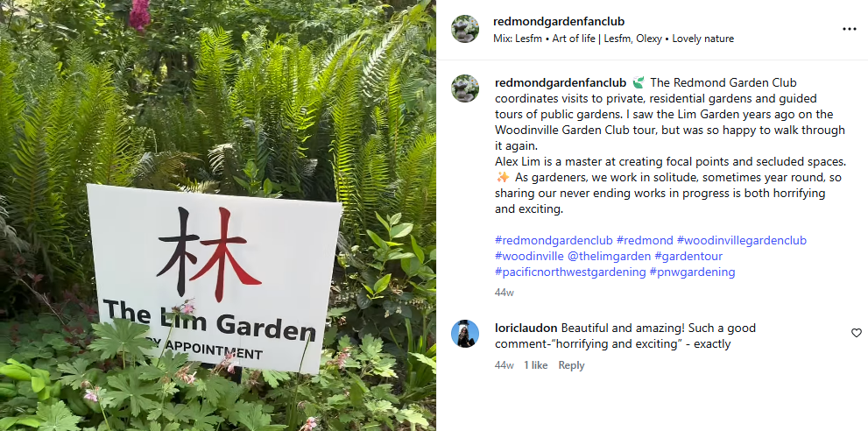Open redmondgardenfanclub avatar in post header
The image size is (868, 431).
[465, 29]
